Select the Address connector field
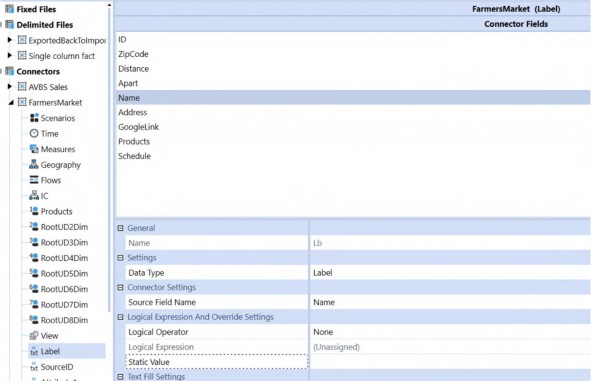This screenshot has height=381, width=591. click(353, 112)
